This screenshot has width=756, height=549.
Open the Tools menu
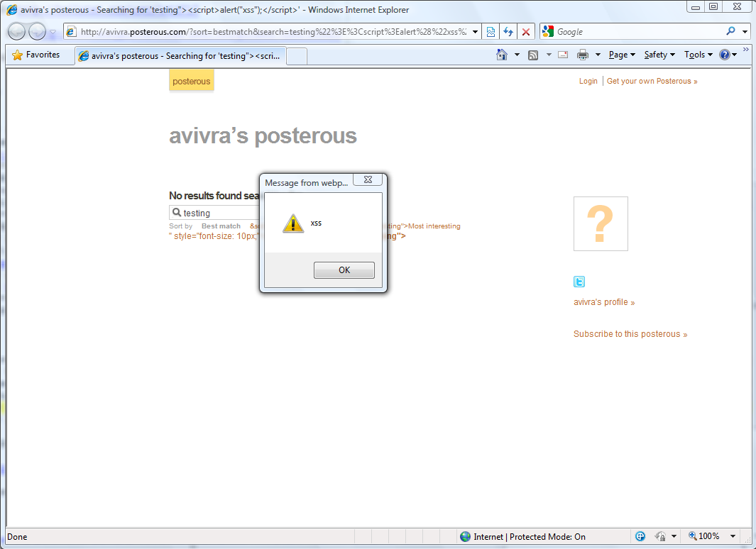(x=698, y=55)
